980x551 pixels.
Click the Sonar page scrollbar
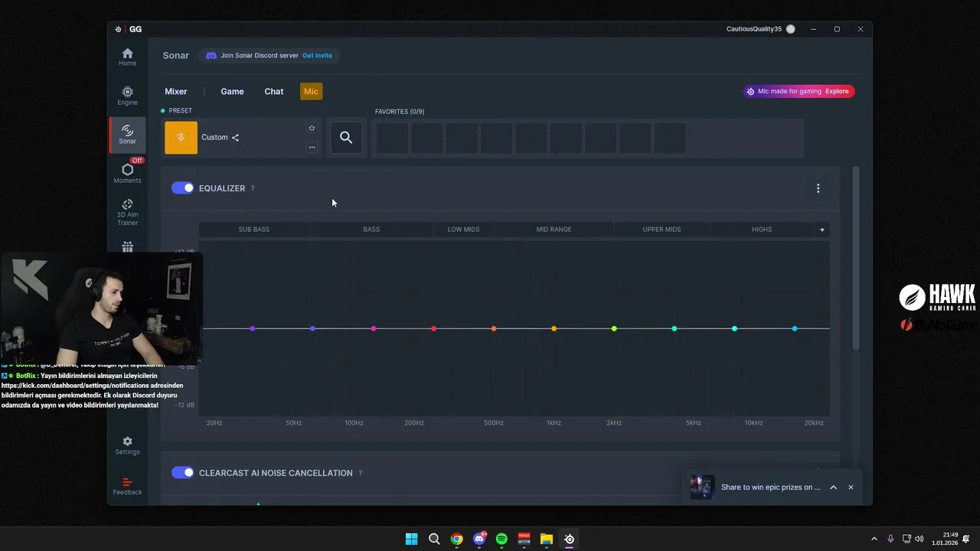[x=856, y=259]
